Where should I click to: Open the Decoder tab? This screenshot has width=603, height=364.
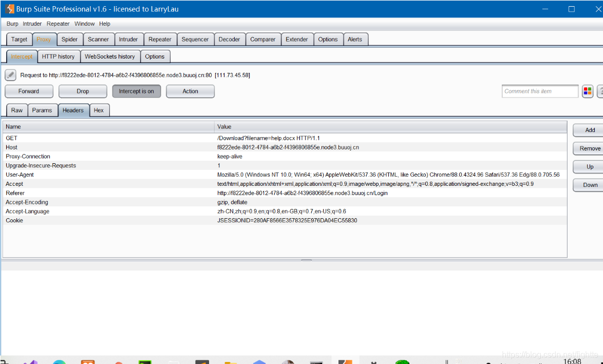click(x=229, y=39)
